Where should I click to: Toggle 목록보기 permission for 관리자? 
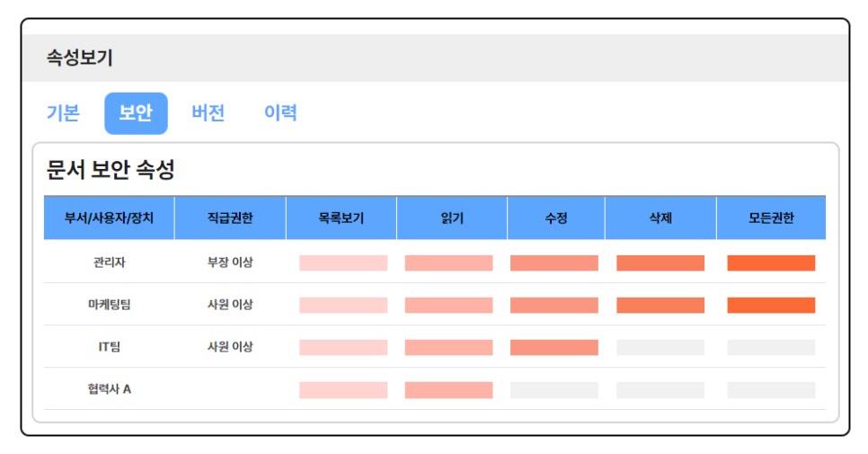(343, 263)
